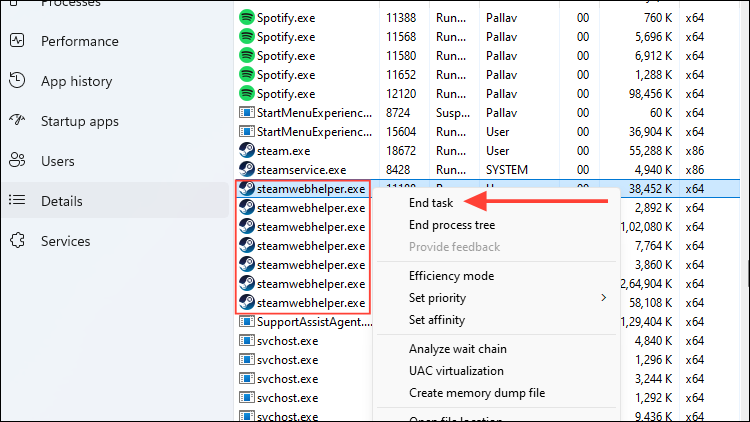Click PID 8428 cell
The image size is (750, 422).
[x=398, y=170]
